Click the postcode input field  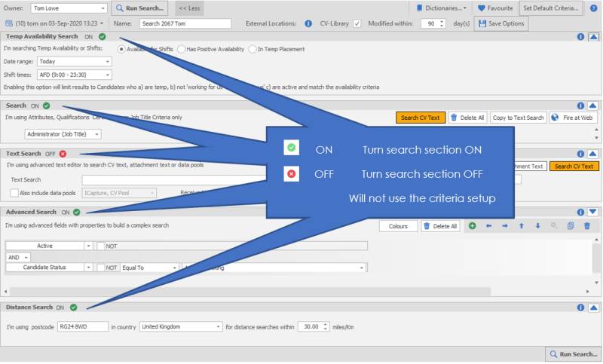(81, 327)
